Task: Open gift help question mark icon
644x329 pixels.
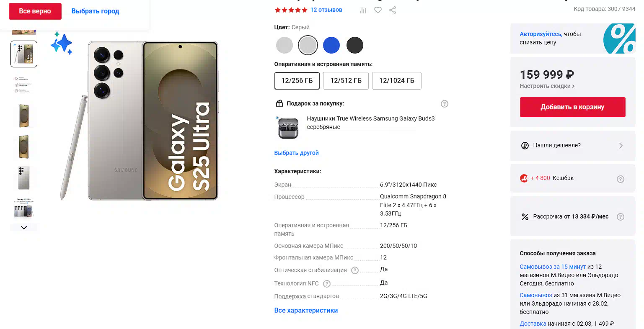Action: click(445, 104)
